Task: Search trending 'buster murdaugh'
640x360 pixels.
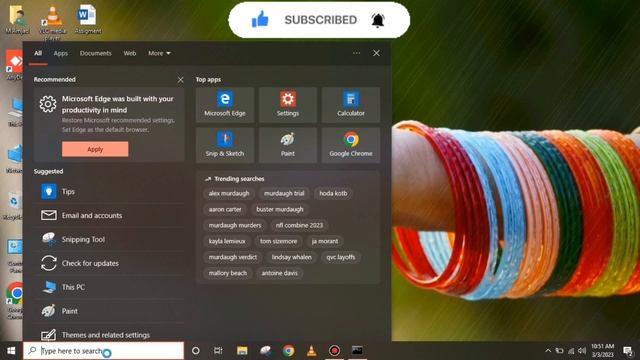Action: [280, 209]
